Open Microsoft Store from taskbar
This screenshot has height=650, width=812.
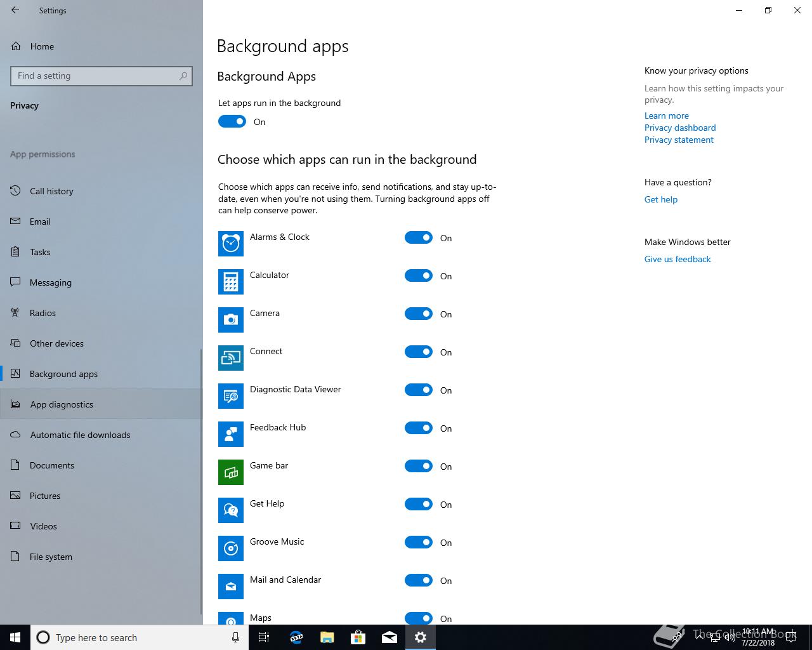358,637
